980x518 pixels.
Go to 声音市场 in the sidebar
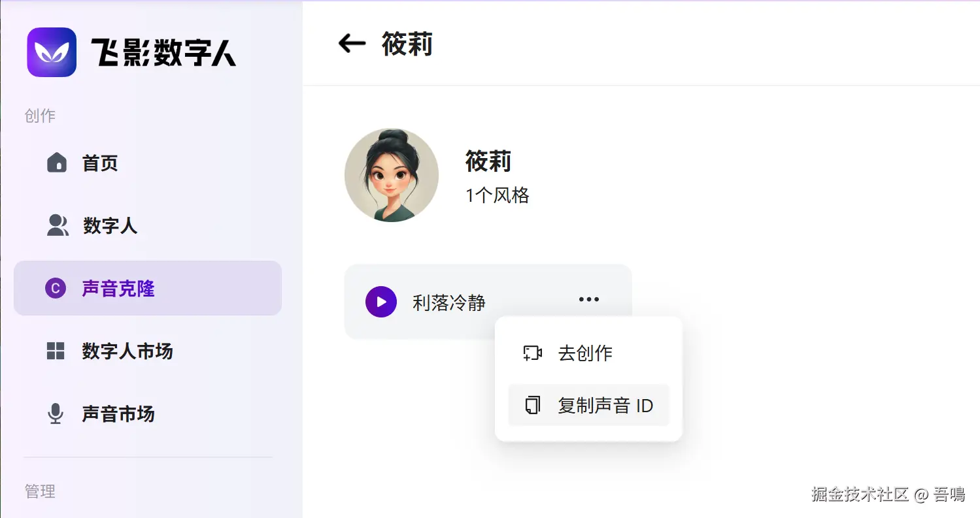(118, 414)
